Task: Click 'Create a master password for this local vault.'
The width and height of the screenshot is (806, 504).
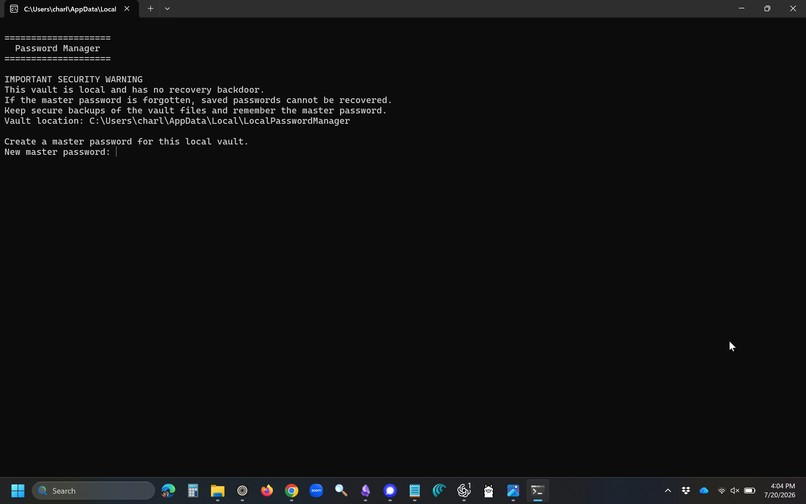Action: pyautogui.click(x=126, y=141)
